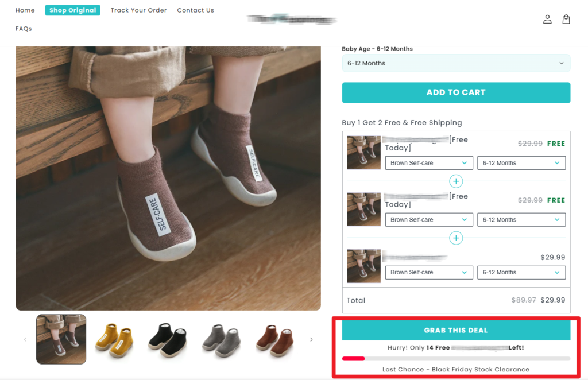Click the plus icon above the third bundle item
The height and width of the screenshot is (380, 588).
pos(456,238)
